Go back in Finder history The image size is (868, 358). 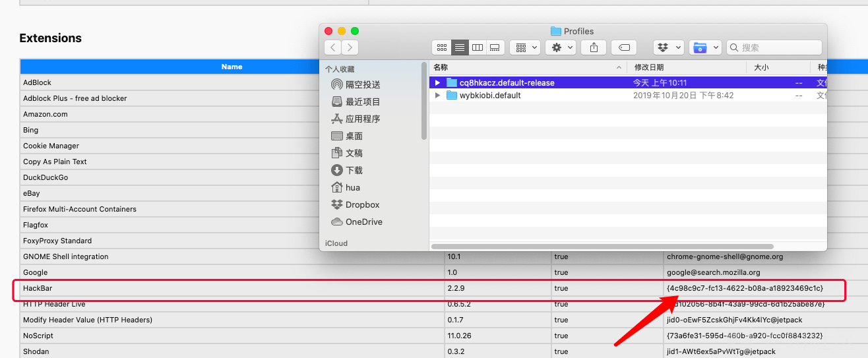click(333, 47)
